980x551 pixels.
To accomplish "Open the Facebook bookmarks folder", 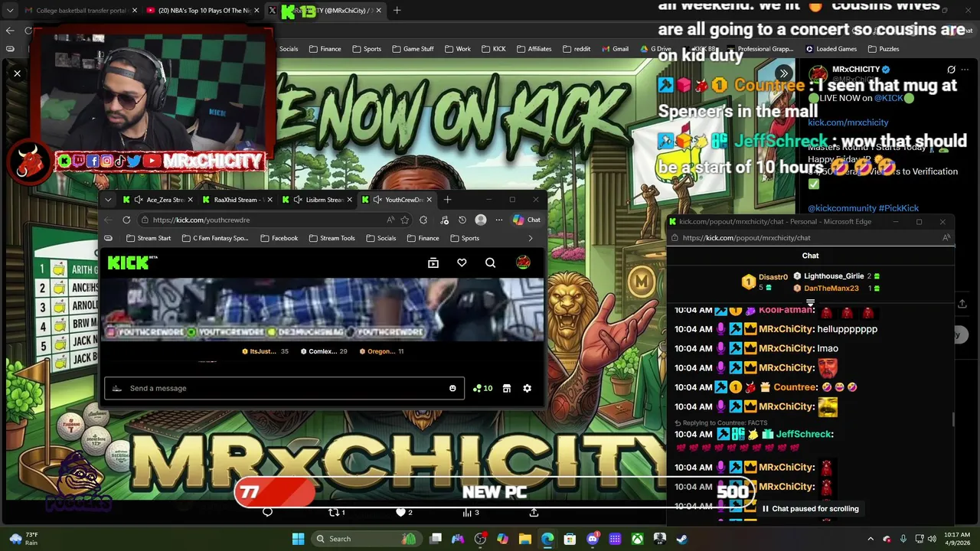I will click(279, 238).
